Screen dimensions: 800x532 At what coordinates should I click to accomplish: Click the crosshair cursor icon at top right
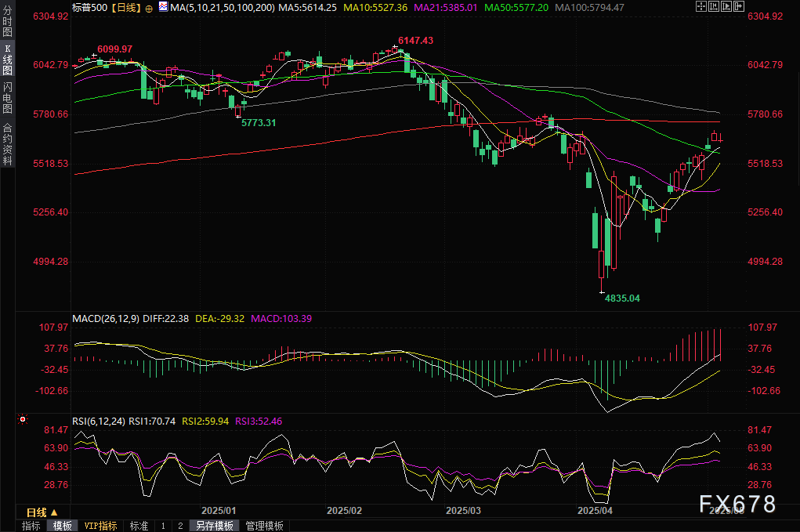click(700, 6)
